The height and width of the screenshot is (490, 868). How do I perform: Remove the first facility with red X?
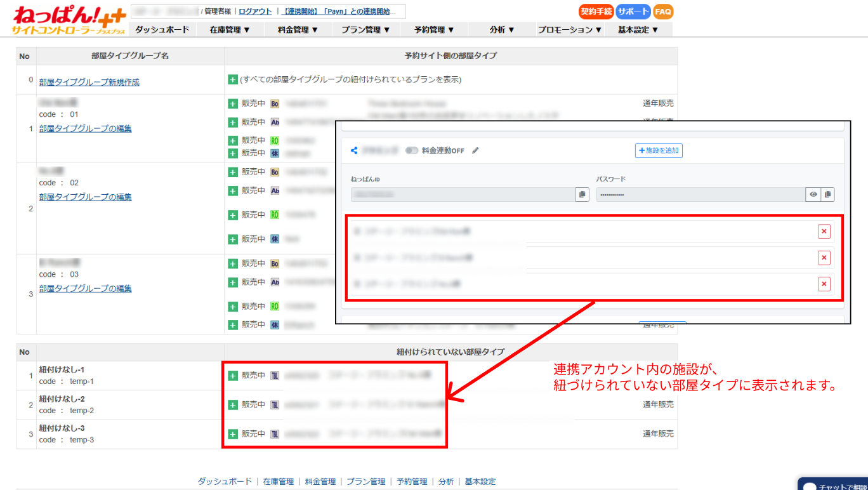click(824, 232)
